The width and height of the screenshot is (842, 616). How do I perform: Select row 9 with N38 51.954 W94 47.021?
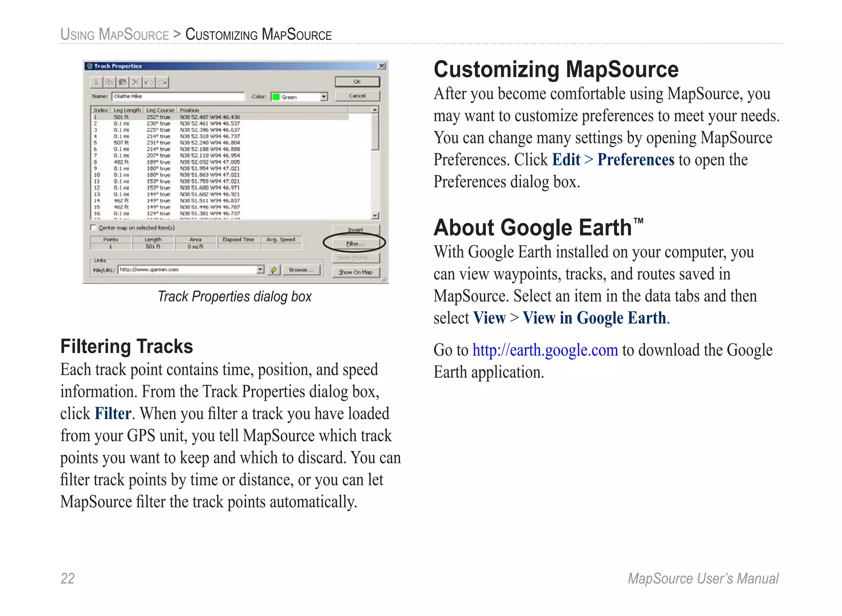click(220, 168)
